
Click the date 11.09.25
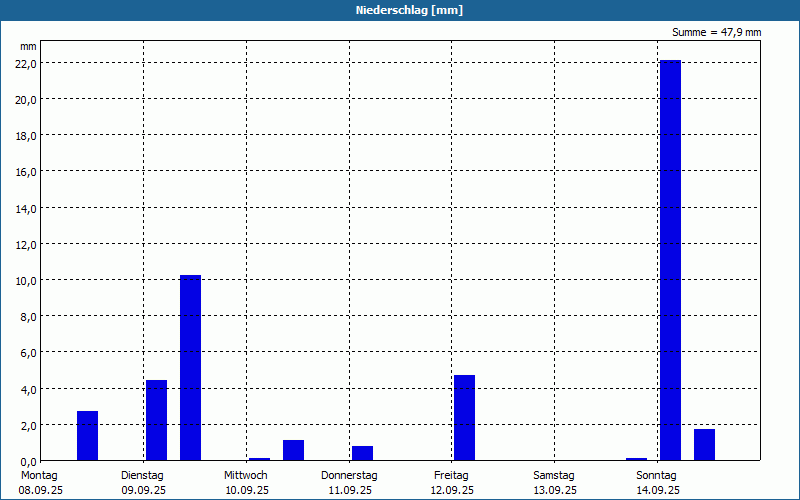(x=350, y=490)
